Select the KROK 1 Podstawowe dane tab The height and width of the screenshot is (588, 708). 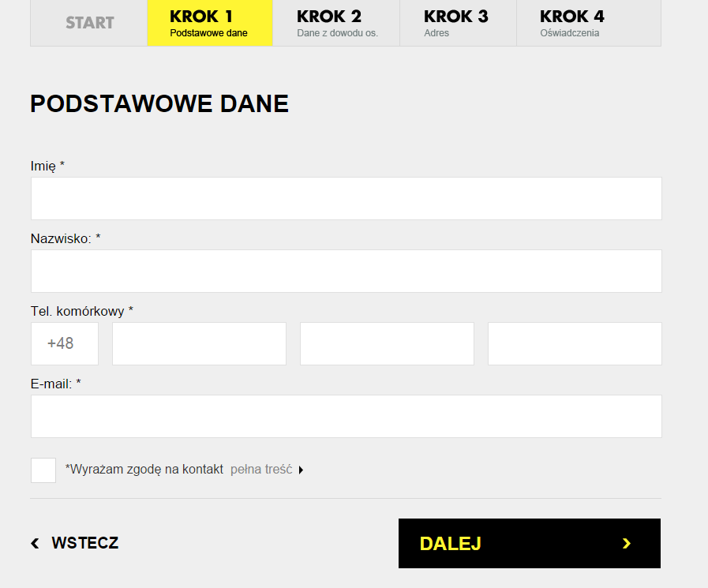[x=210, y=23]
